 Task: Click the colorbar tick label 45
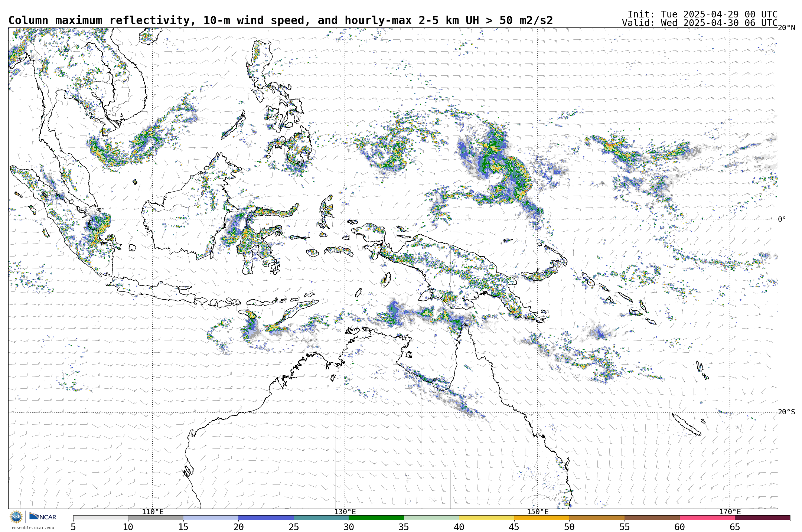(514, 527)
